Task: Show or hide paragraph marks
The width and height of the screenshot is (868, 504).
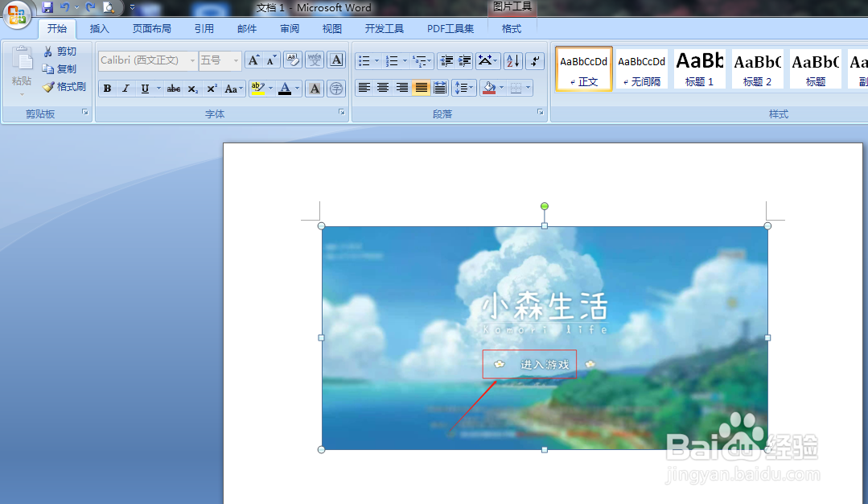Action: pos(535,61)
